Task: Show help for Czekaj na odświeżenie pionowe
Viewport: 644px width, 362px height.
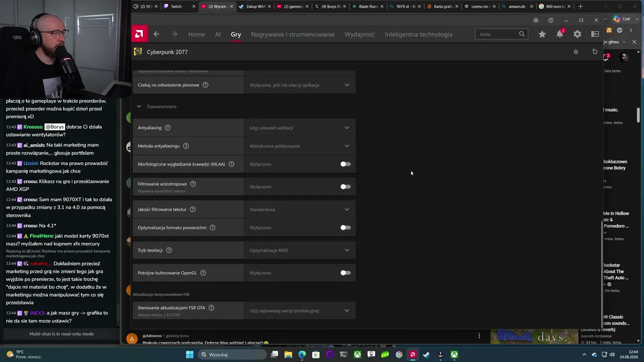Action: coord(205,85)
